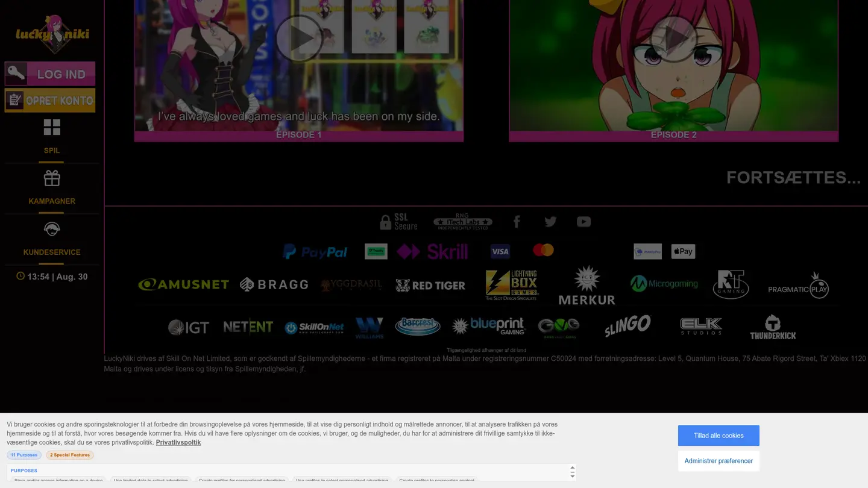Open the YouTube channel icon

583,222
